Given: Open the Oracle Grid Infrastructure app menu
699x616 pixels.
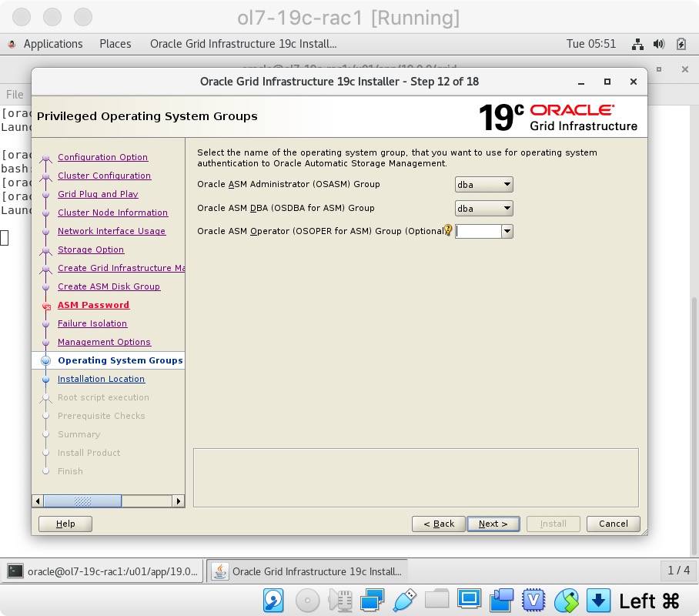Looking at the screenshot, I should [243, 44].
